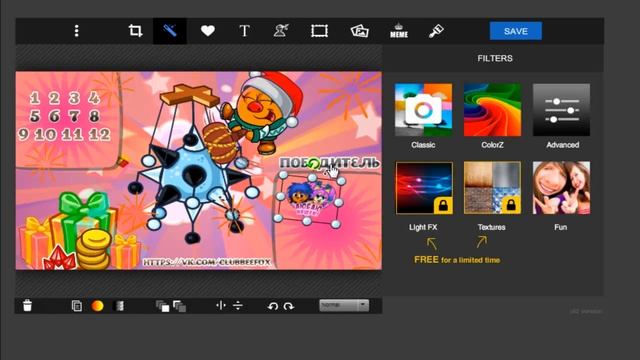Open the Advanced adjustments category

(x=561, y=110)
